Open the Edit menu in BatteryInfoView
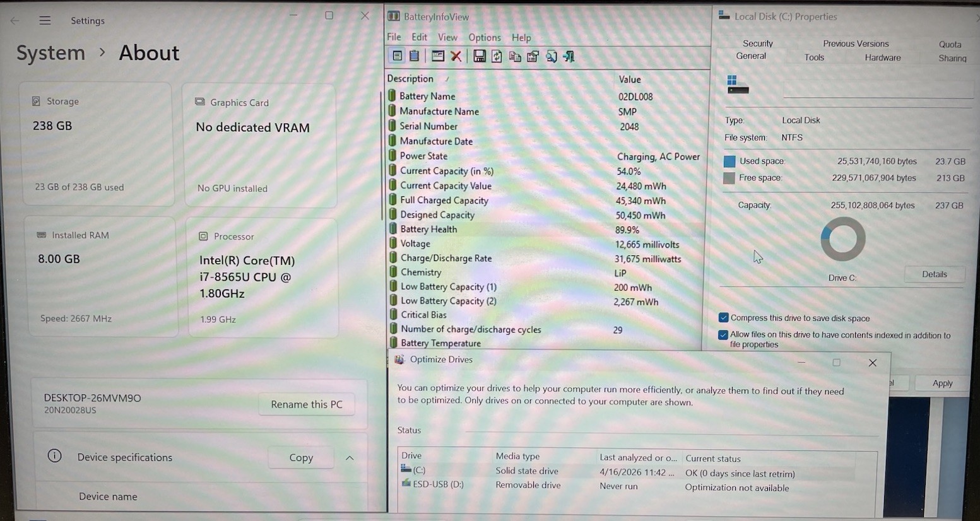This screenshot has width=980, height=521. coord(419,37)
